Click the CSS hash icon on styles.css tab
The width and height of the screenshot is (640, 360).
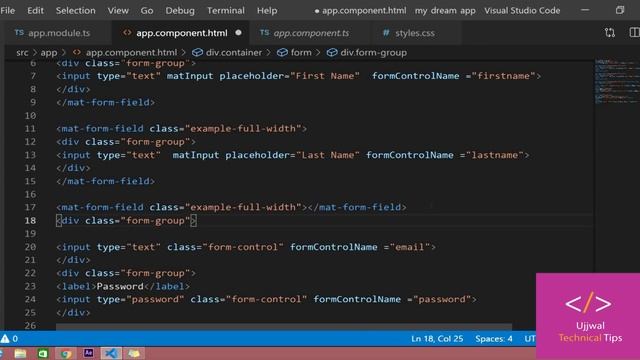[386, 33]
